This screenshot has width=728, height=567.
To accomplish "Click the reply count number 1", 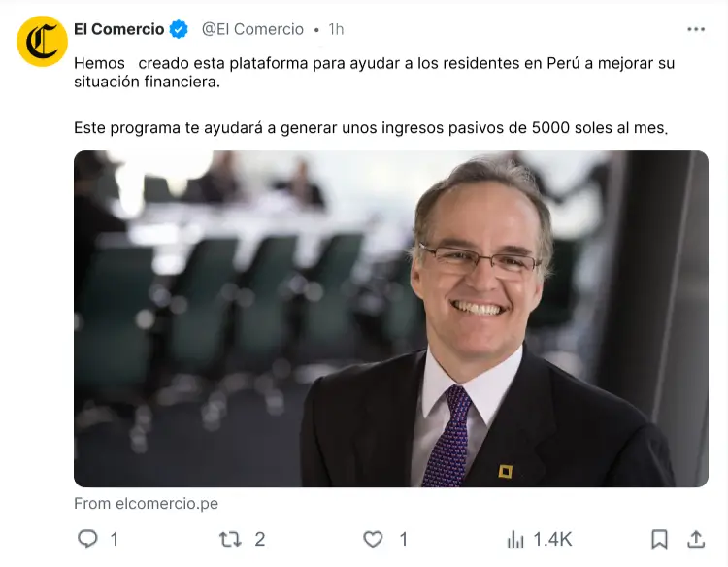I will (x=115, y=539).
